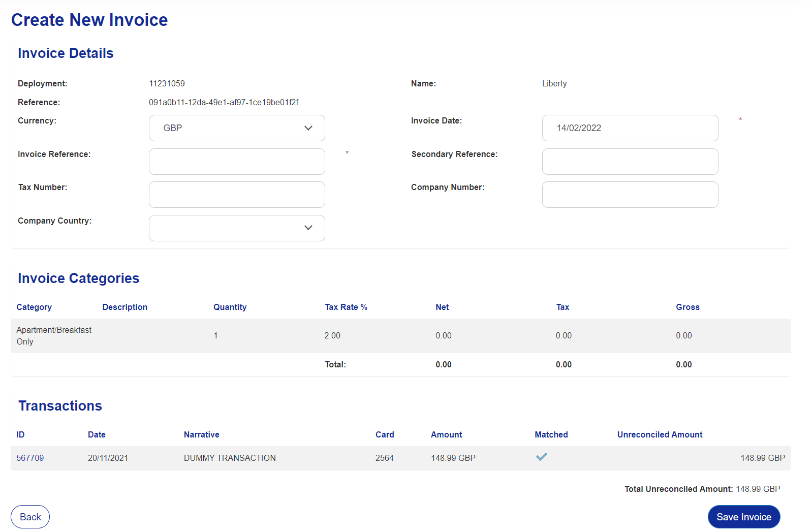Click the Matched column header in Transactions
The height and width of the screenshot is (532, 812).
[x=551, y=434]
